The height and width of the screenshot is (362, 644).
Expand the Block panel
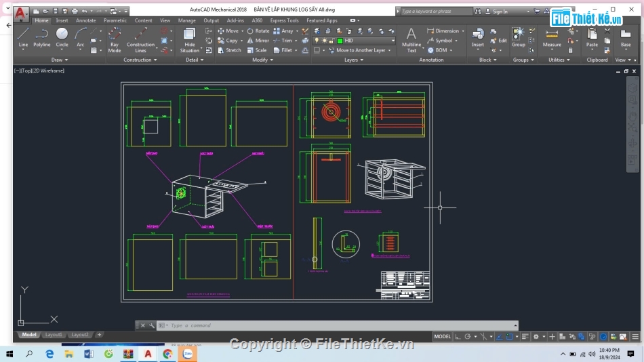[x=488, y=60]
